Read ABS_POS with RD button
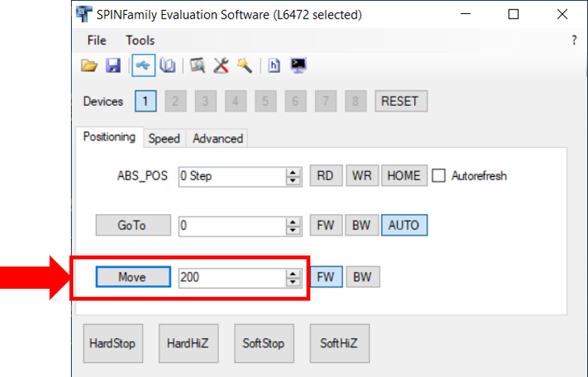The image size is (588, 377). pos(326,175)
